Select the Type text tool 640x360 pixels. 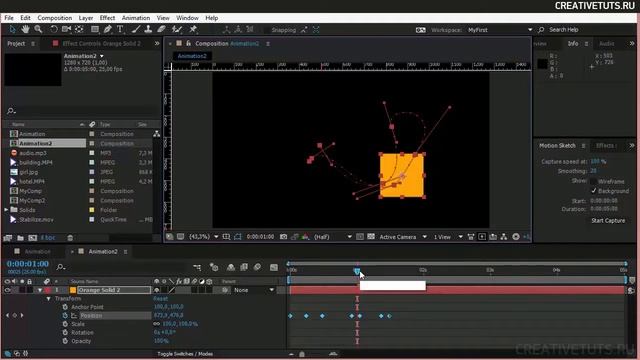120,29
